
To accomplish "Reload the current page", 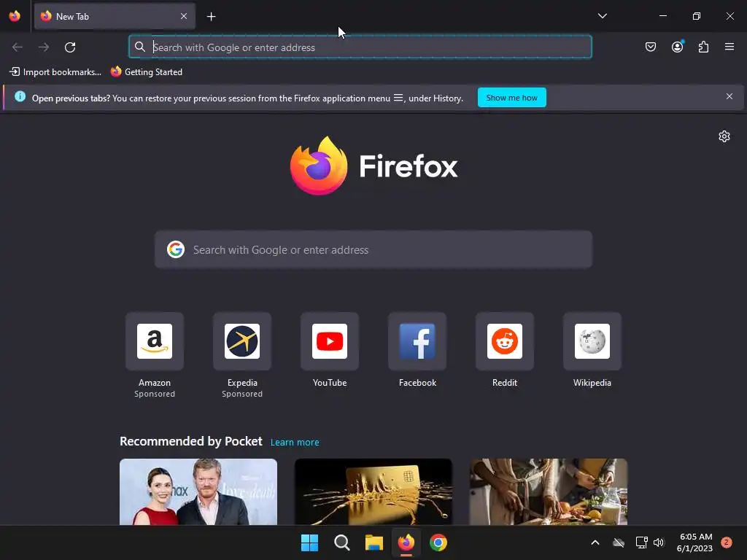I will pyautogui.click(x=70, y=47).
